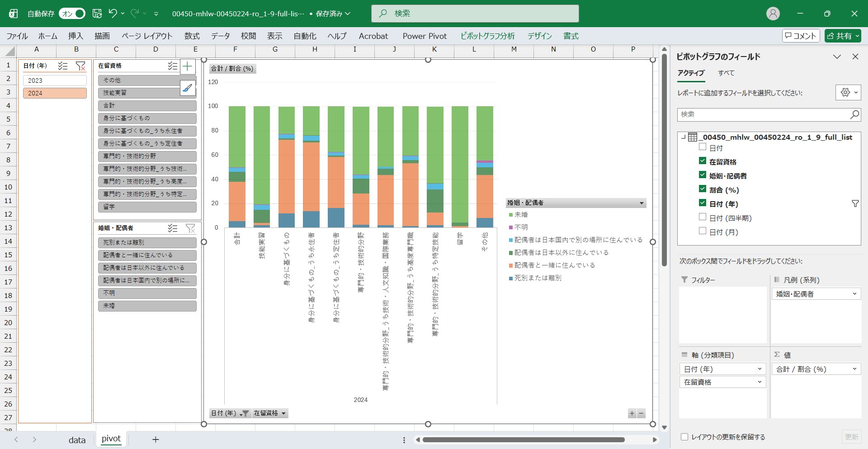This screenshot has width=868, height=449.
Task: Open the chart styles paintbrush button
Action: click(x=188, y=88)
